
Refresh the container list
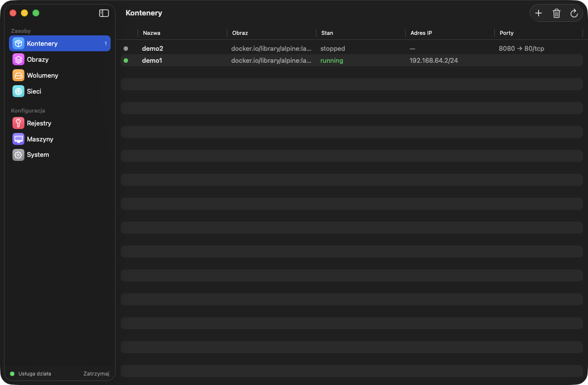tap(574, 13)
